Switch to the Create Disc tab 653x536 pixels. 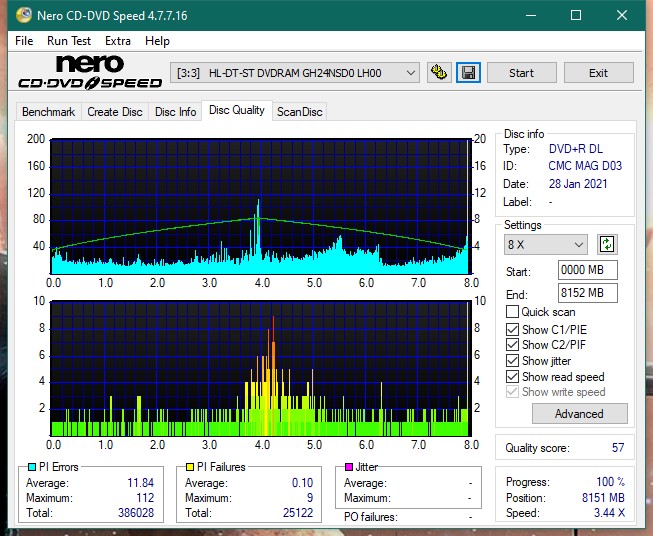115,112
